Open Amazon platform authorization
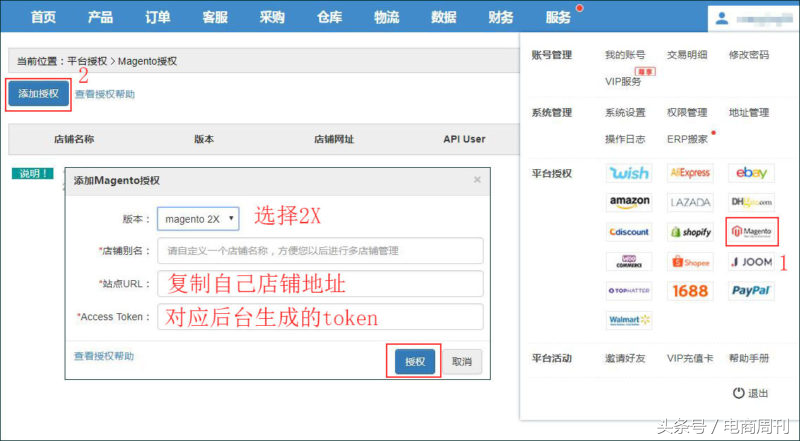 629,202
